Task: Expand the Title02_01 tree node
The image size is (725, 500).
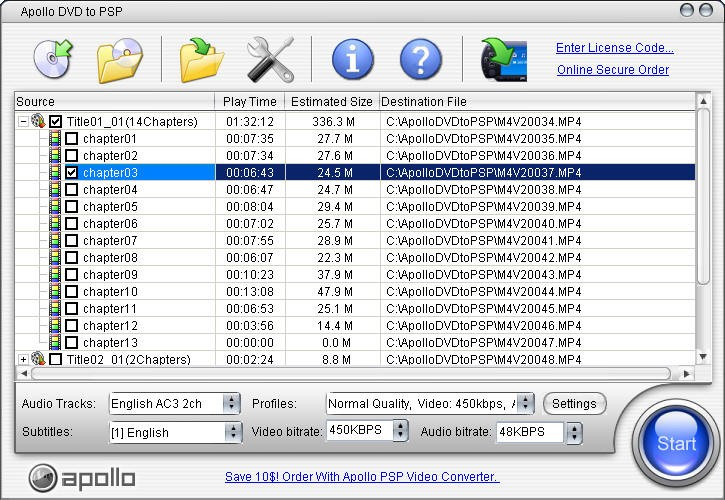Action: (23, 359)
